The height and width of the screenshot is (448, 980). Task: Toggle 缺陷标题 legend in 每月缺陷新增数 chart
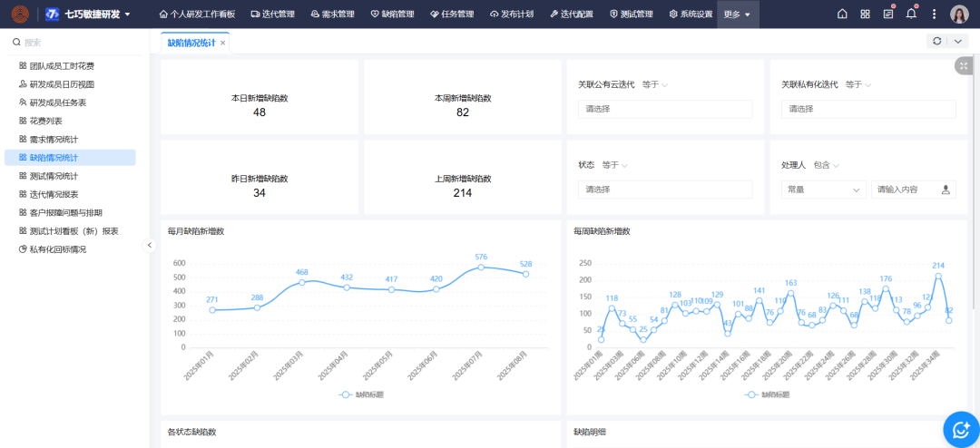click(x=361, y=394)
